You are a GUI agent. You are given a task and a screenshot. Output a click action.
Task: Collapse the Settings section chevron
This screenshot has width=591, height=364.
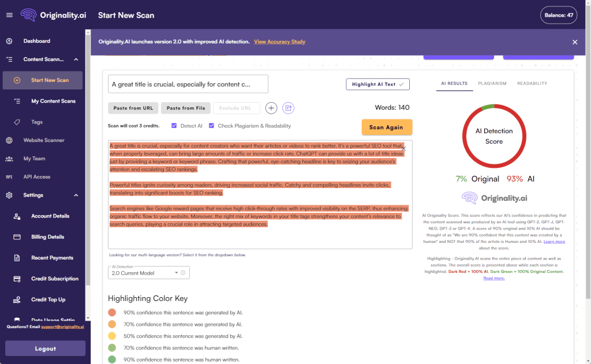pyautogui.click(x=76, y=195)
